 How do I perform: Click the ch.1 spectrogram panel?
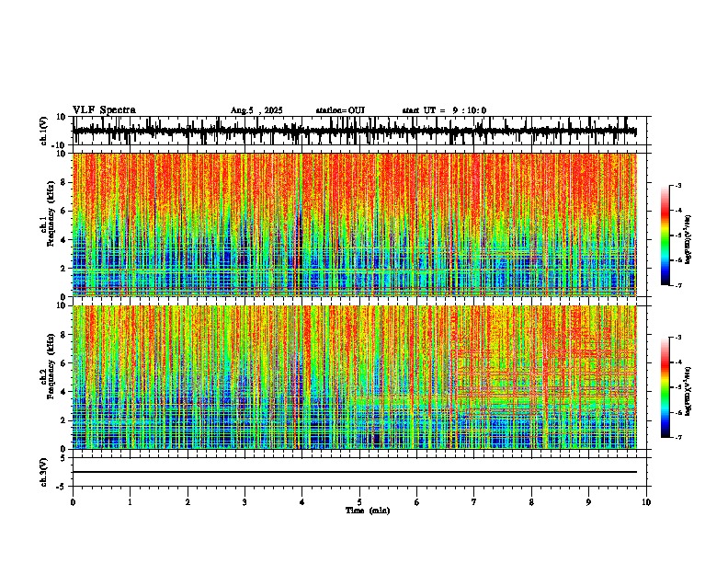[x=355, y=224]
